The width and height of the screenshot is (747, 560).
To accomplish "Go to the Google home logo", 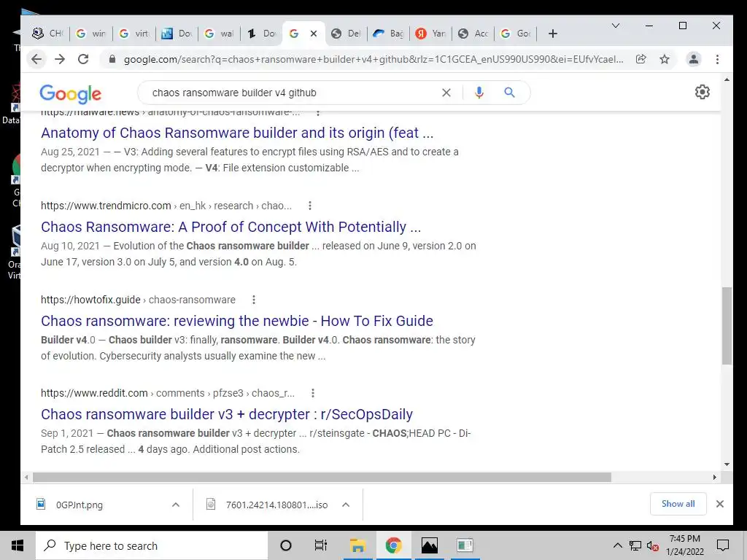I will tap(71, 93).
